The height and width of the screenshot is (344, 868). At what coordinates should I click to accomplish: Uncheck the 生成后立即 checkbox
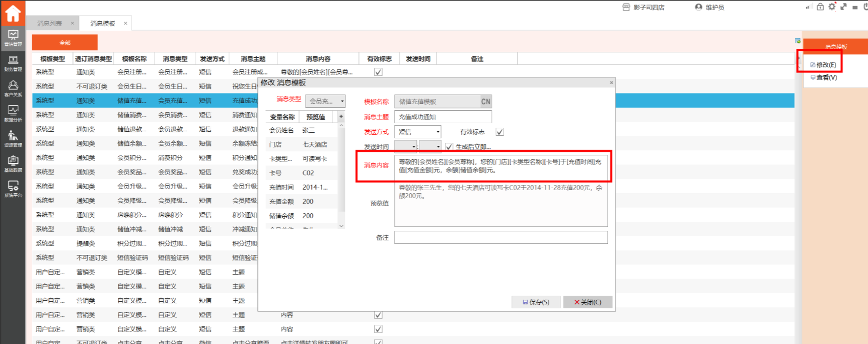tap(449, 147)
